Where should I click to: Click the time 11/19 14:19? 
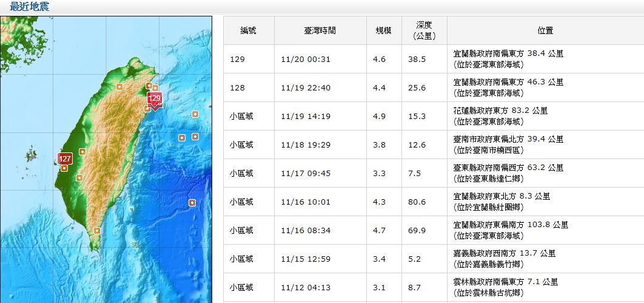(x=306, y=117)
